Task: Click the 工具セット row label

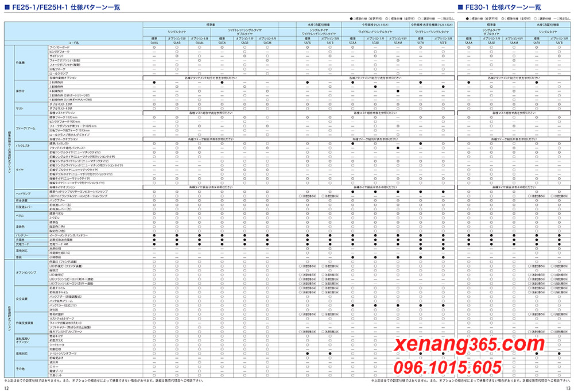Action: pos(56,375)
